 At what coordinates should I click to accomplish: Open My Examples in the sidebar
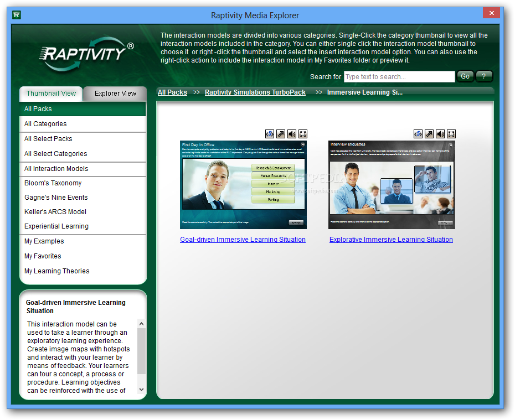point(83,241)
